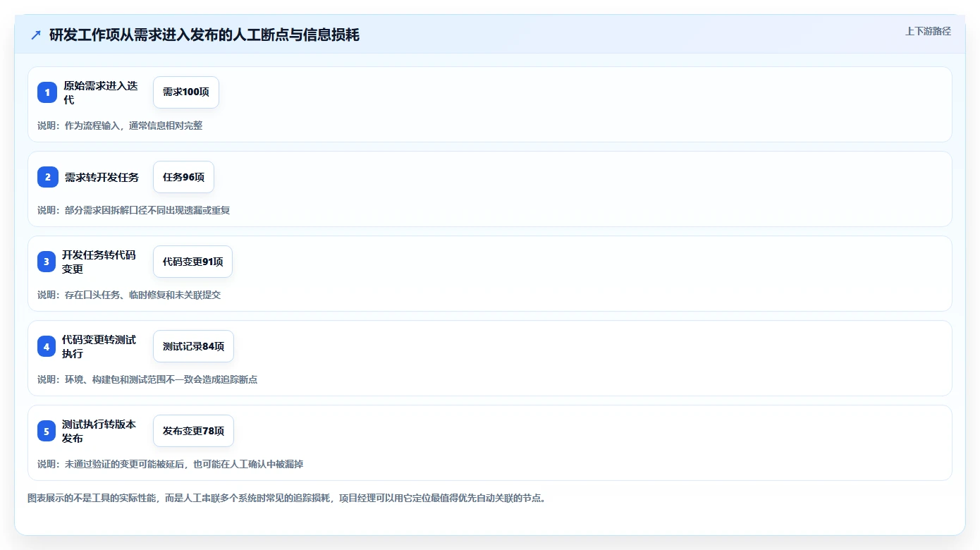This screenshot has height=550, width=980.
Task: Select step number badge 1
Action: click(47, 92)
